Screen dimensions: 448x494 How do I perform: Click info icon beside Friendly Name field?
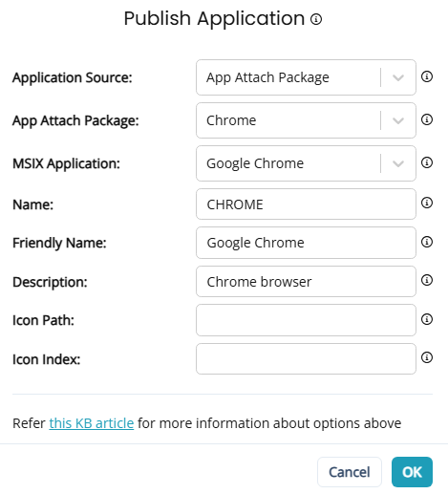pos(427,242)
